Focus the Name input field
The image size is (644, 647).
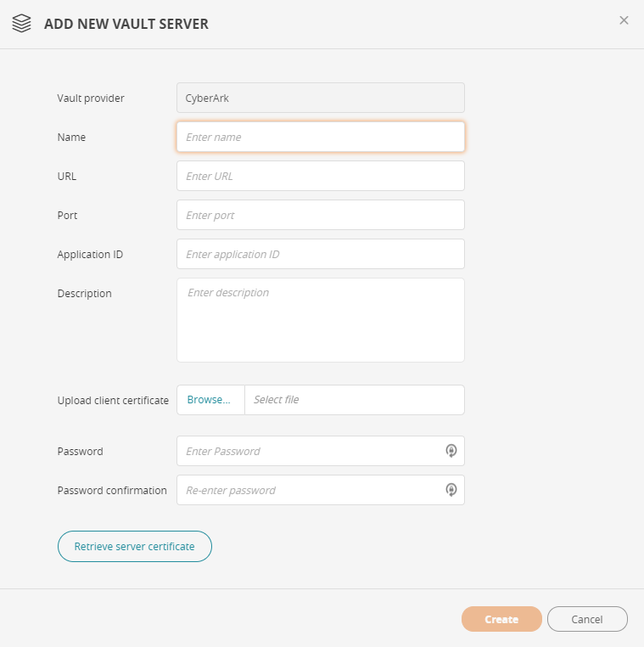pyautogui.click(x=320, y=137)
